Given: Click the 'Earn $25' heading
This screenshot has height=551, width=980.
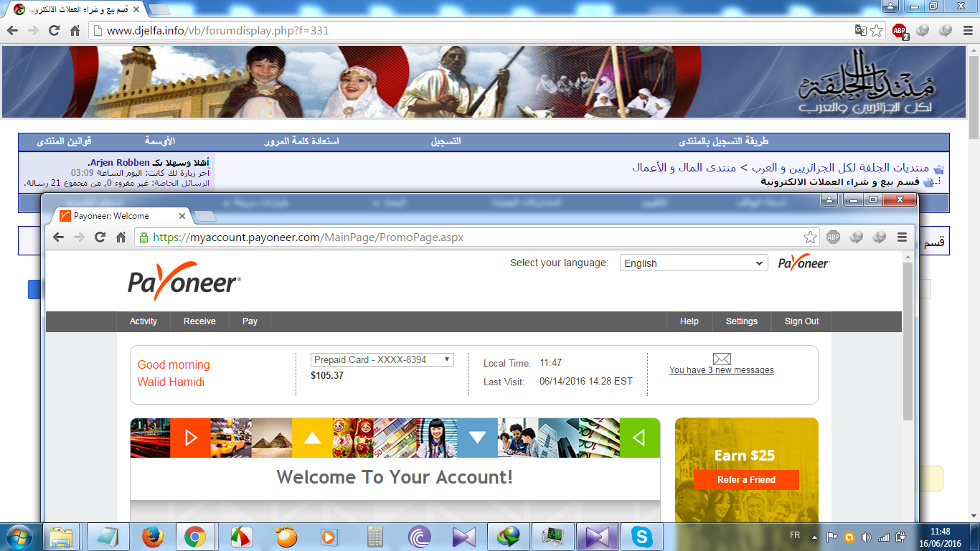Looking at the screenshot, I should tap(745, 456).
